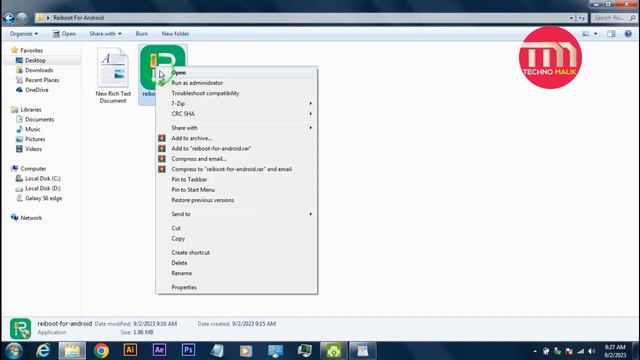The height and width of the screenshot is (360, 640).
Task: Choose Delete in the context menu
Action: click(236, 263)
